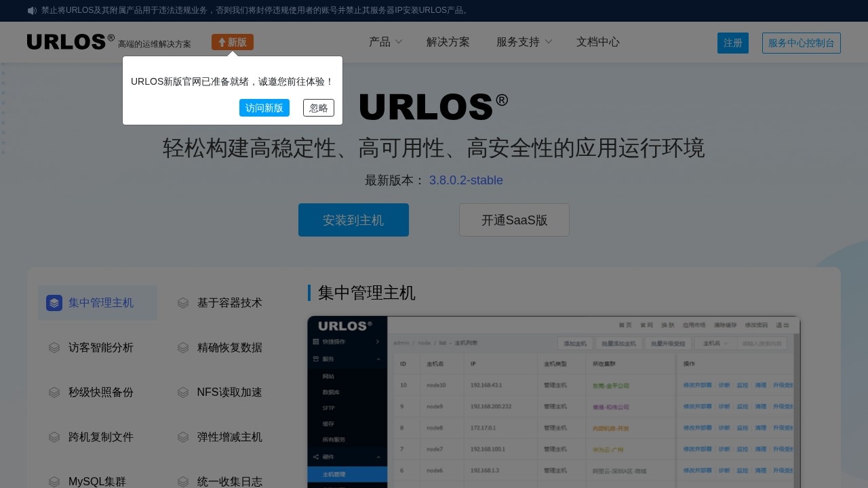
Task: Click the layers icon next to 访客智能分析
Action: (54, 348)
